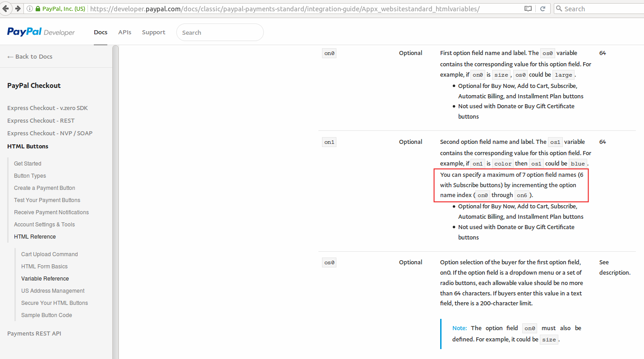Open Secure Your HTML Buttons page

click(x=55, y=303)
